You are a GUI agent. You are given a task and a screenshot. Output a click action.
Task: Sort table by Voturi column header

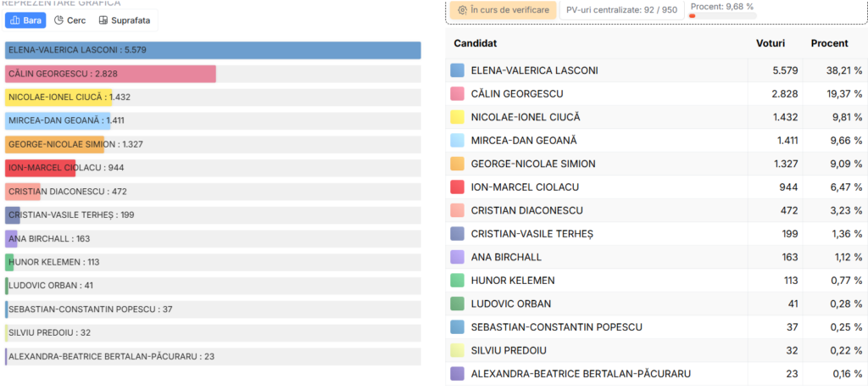tap(771, 42)
